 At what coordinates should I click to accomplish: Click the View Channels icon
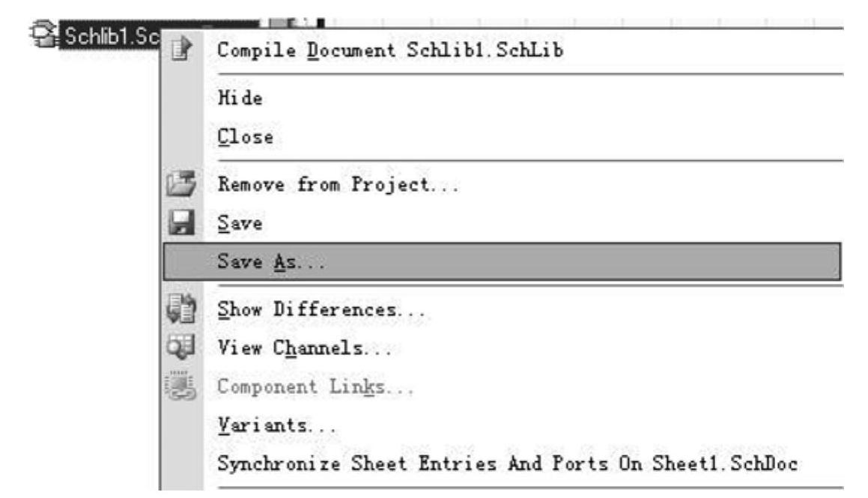pos(181,347)
